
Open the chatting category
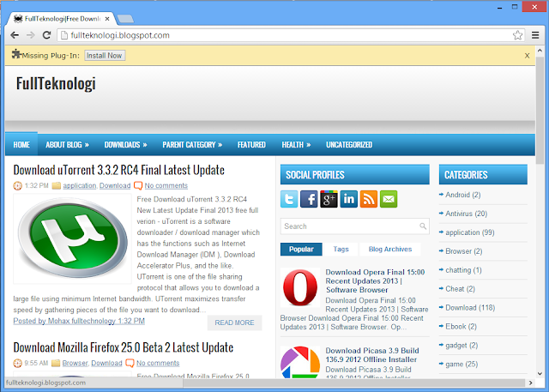coord(463,270)
